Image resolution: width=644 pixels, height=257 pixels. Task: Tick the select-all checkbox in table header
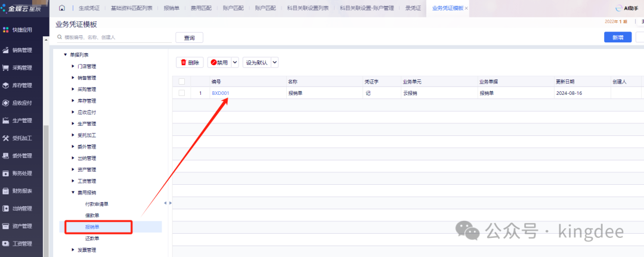(x=181, y=81)
